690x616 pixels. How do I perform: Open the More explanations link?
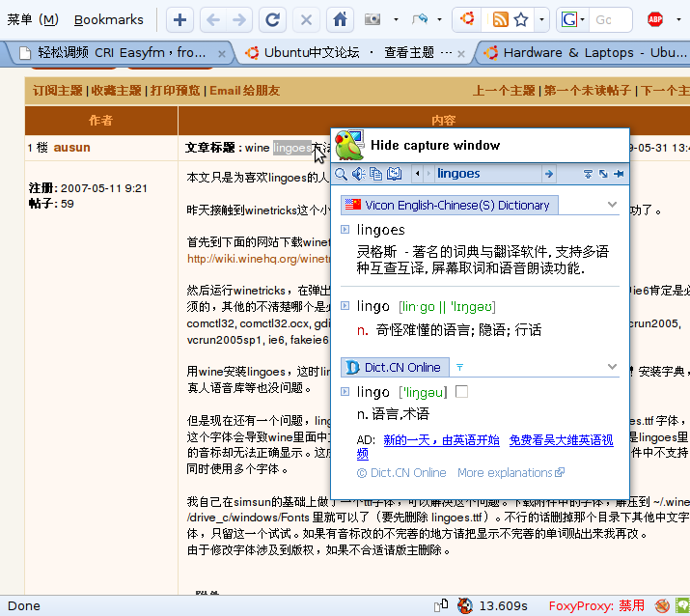click(x=511, y=473)
